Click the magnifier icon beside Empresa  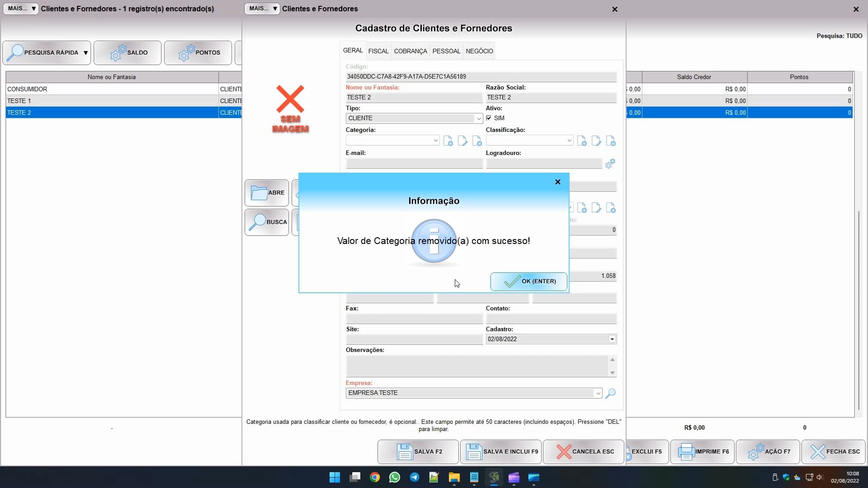(x=610, y=393)
